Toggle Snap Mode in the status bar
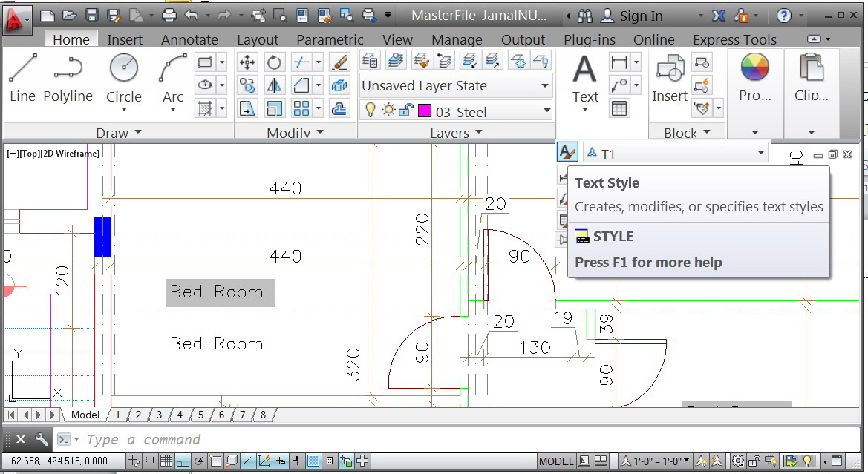The width and height of the screenshot is (868, 474). coord(149,460)
